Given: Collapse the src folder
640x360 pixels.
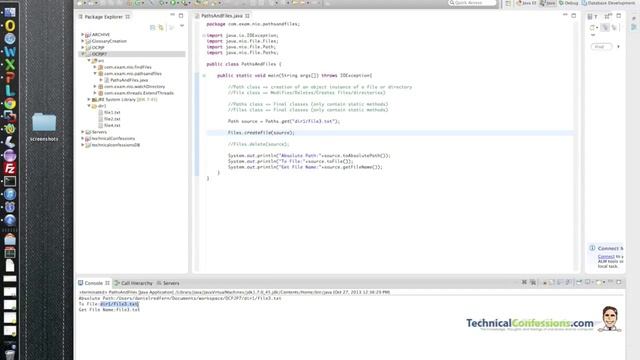Looking at the screenshot, I should pyautogui.click(x=89, y=60).
